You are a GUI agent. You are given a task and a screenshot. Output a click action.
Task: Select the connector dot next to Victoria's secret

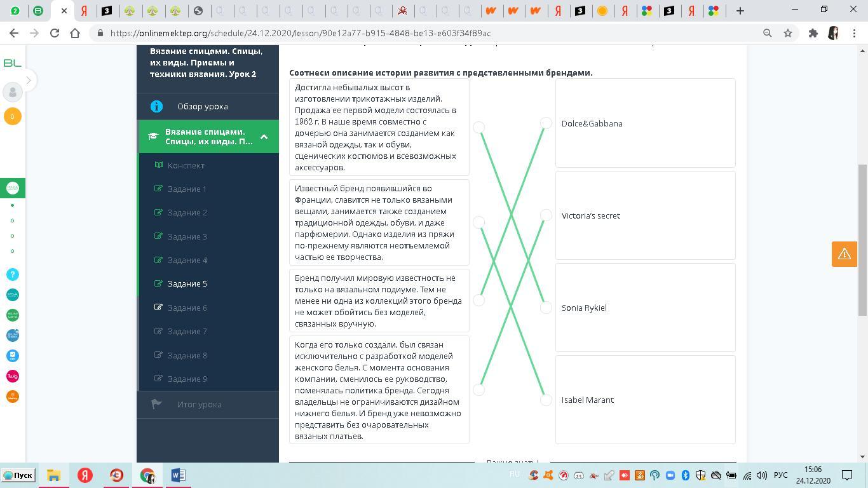coord(546,215)
